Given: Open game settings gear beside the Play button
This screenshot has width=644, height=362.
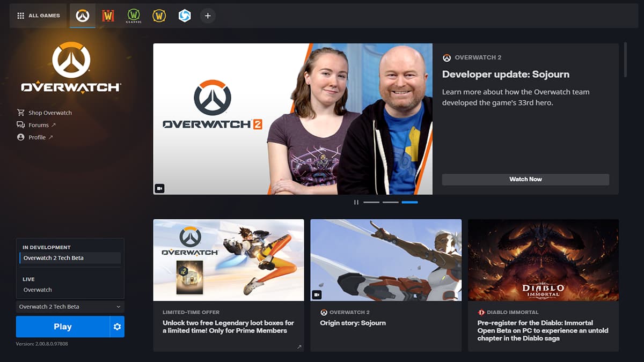Looking at the screenshot, I should [116, 326].
